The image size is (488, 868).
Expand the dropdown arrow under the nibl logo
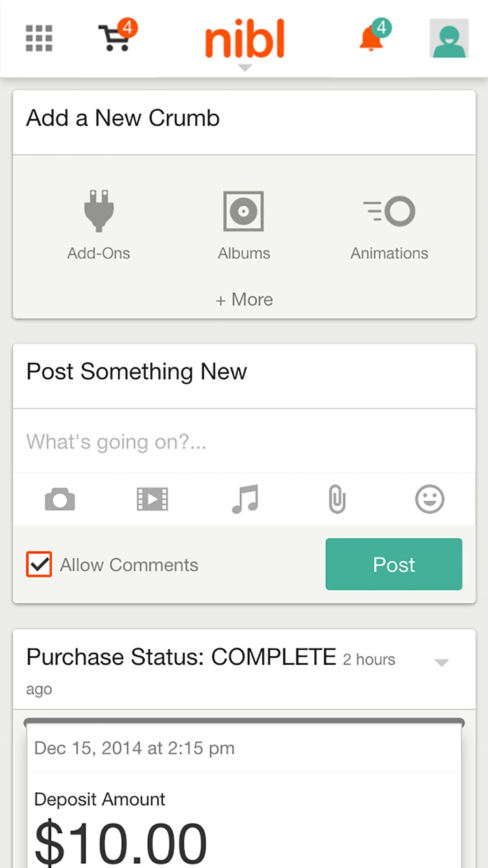tap(244, 68)
